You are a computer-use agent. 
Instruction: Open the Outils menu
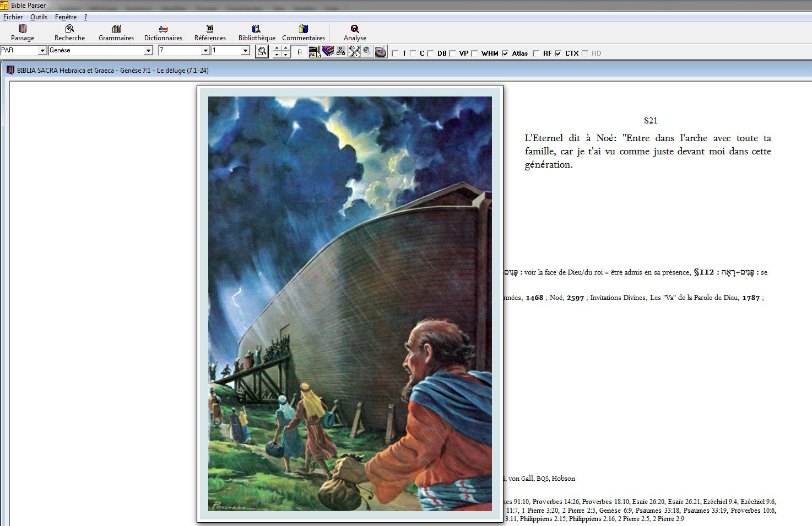click(x=39, y=17)
